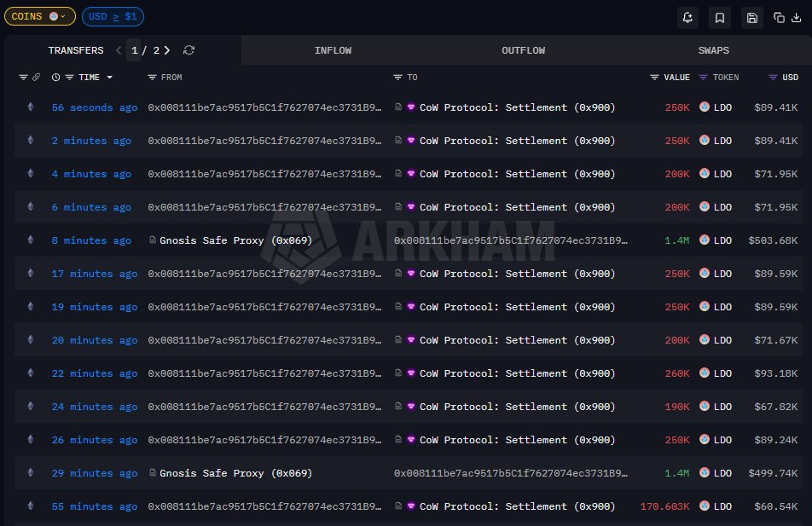
Task: Click the Ethereum icon in 17 minutes row
Action: (x=31, y=274)
